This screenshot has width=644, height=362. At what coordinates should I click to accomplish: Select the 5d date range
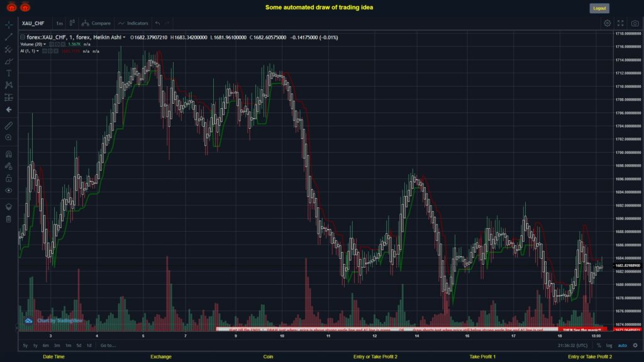[x=79, y=346]
